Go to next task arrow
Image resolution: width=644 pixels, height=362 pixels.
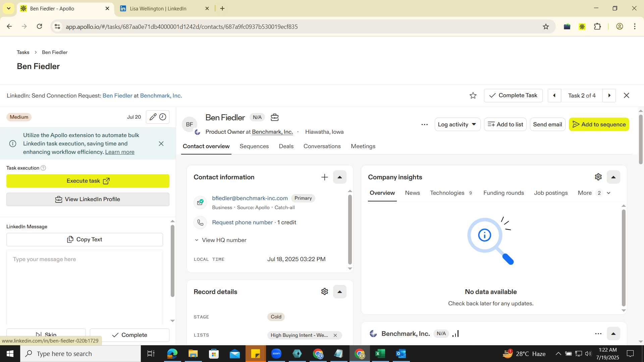click(x=609, y=96)
